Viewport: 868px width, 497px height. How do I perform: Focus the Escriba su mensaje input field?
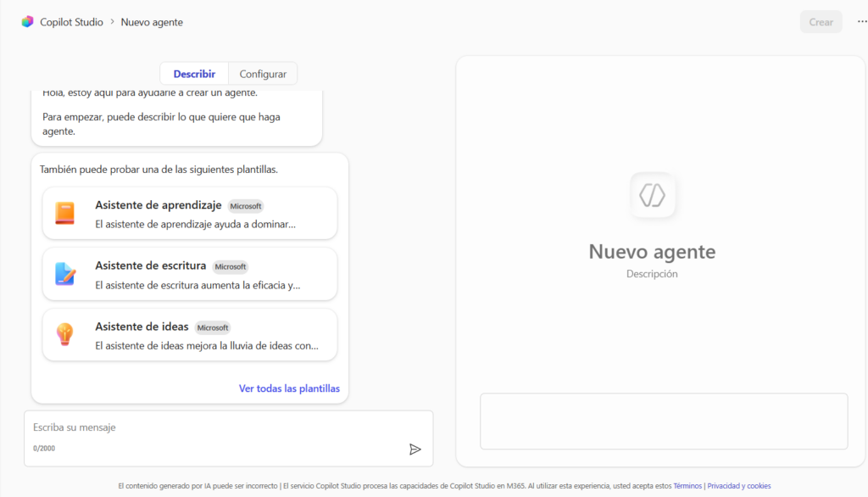(228, 438)
